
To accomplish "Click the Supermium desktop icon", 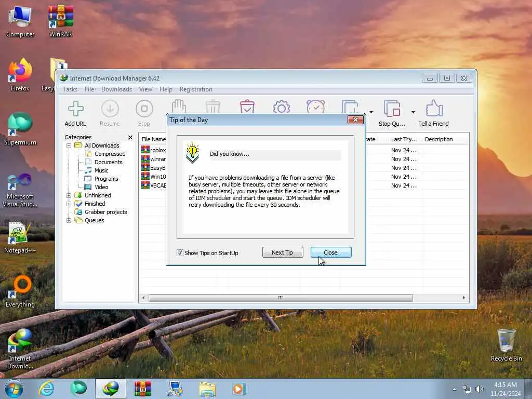I will [20, 129].
